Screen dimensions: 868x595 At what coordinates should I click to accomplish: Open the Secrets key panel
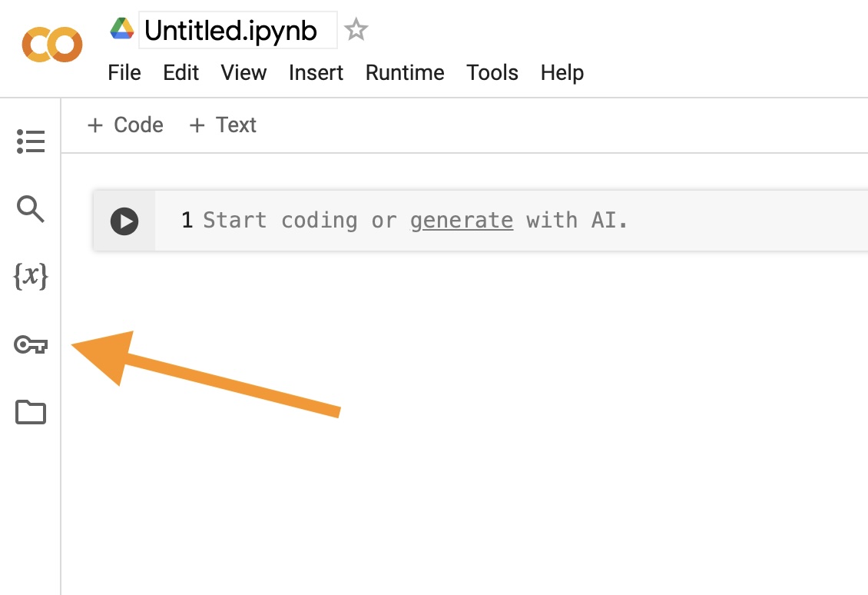point(31,344)
